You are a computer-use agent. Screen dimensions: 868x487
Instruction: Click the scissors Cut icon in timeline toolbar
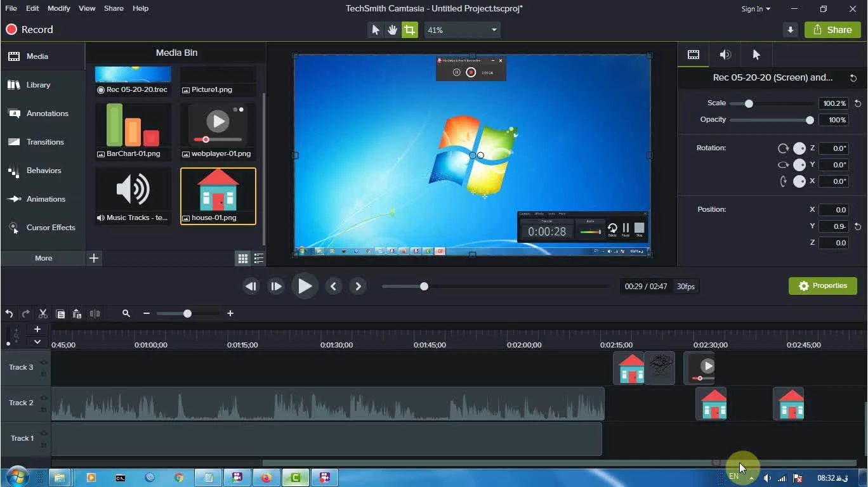click(x=43, y=313)
